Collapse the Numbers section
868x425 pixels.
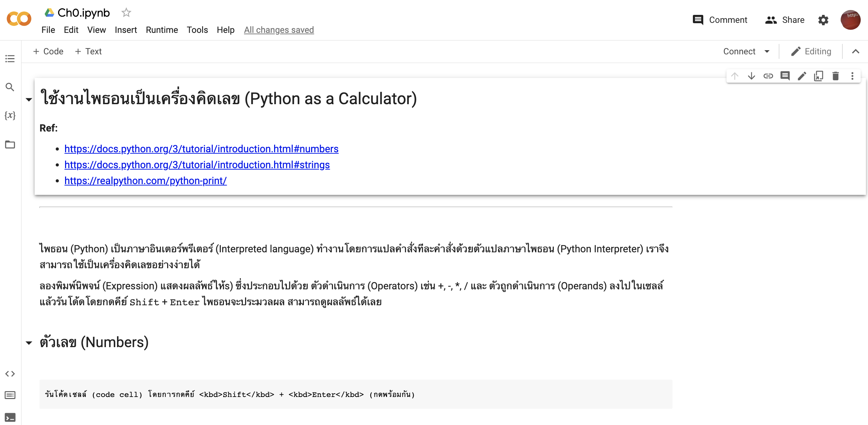(x=29, y=343)
